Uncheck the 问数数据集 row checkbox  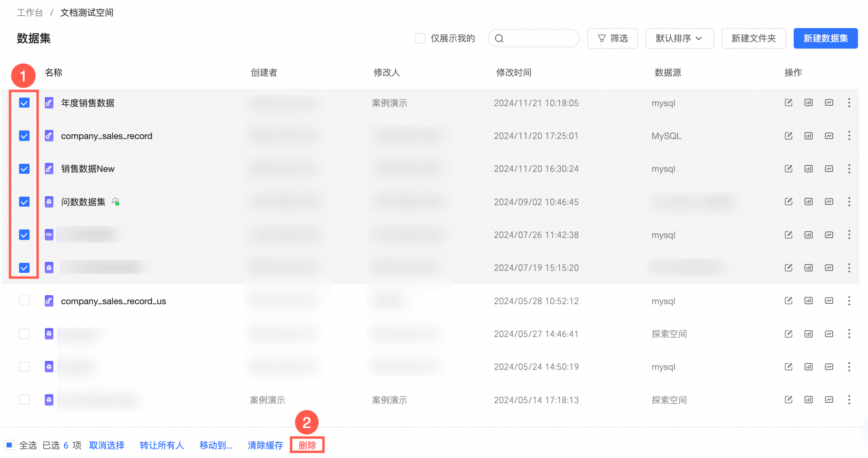point(24,202)
